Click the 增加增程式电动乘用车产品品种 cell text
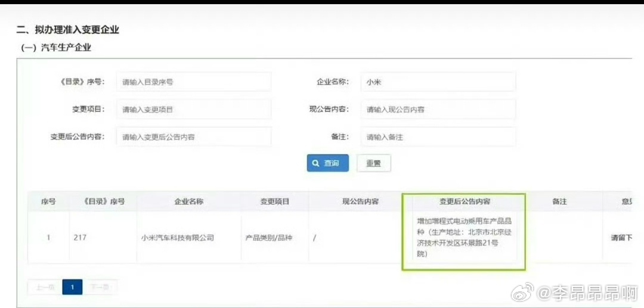Screen dimensions: 644x308 464,238
